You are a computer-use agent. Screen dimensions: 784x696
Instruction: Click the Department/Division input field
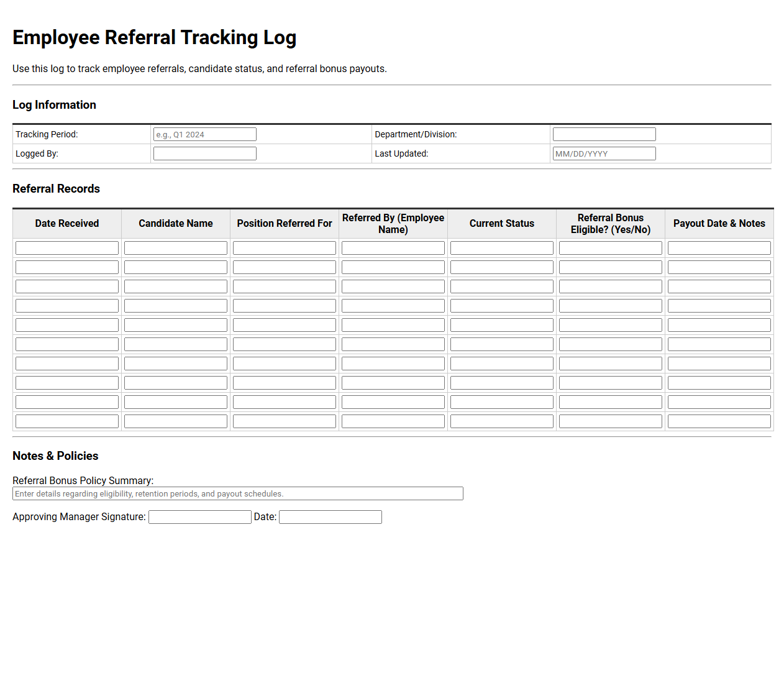(604, 134)
